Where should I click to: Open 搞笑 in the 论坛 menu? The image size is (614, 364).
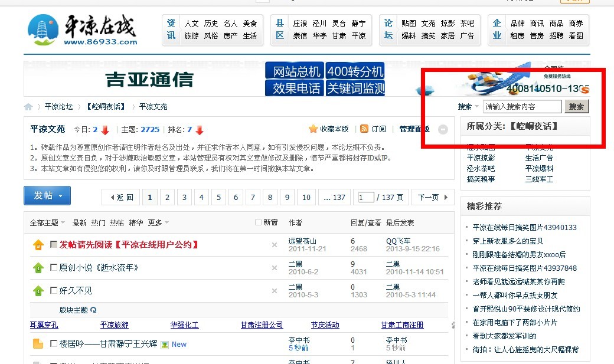[x=428, y=35]
